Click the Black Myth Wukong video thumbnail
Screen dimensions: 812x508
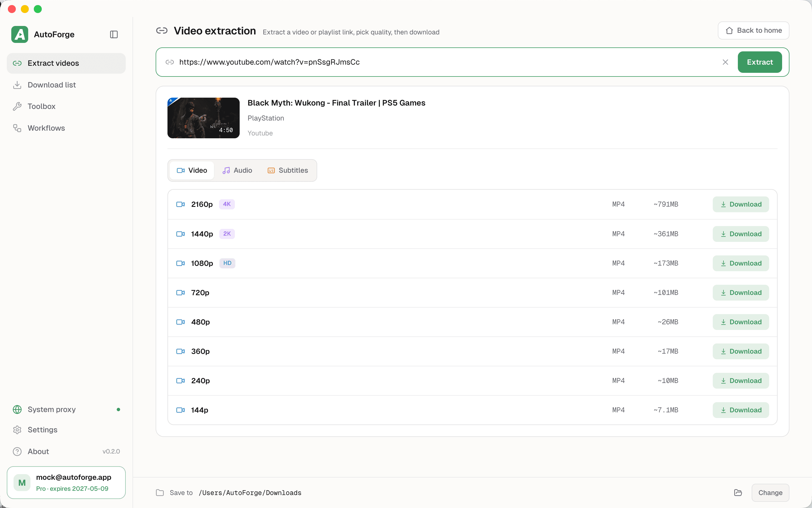pos(203,118)
